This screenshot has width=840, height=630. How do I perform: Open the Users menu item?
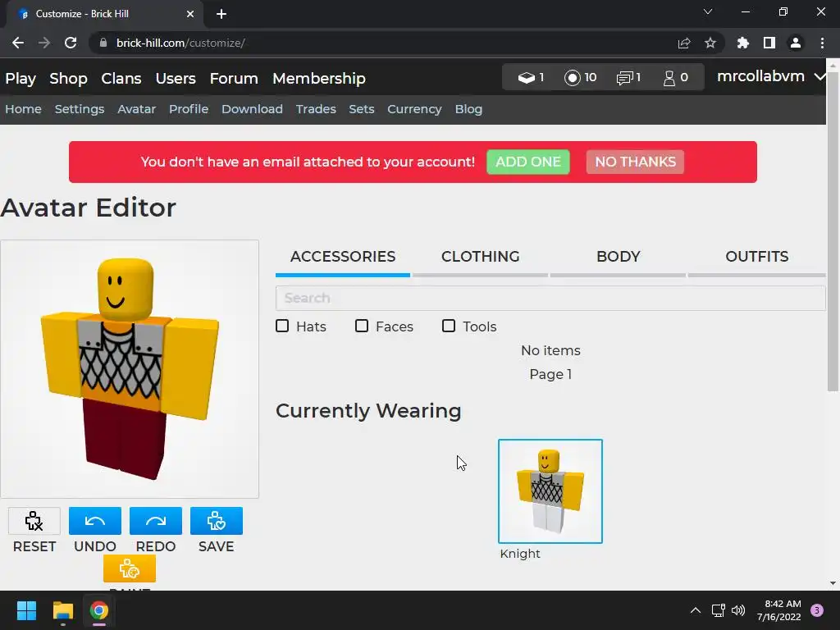[x=176, y=78]
